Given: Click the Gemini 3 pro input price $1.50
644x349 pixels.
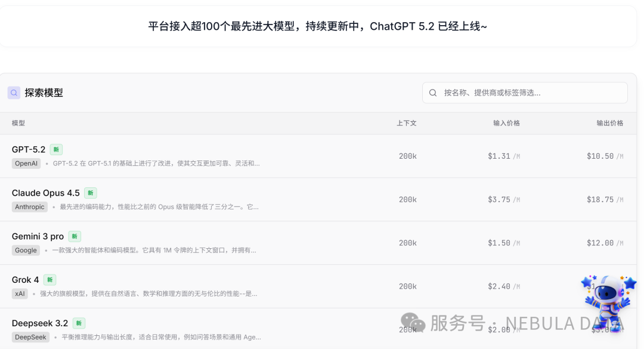Looking at the screenshot, I should tap(504, 243).
